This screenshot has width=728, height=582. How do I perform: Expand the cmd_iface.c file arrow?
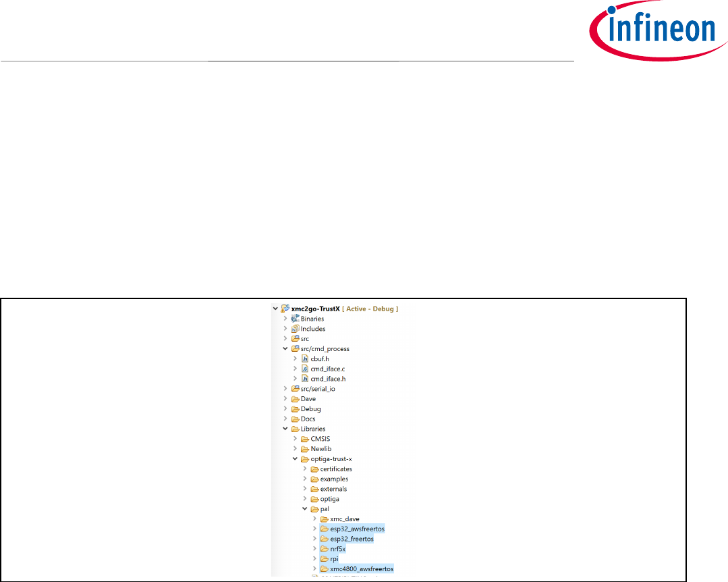coord(295,369)
